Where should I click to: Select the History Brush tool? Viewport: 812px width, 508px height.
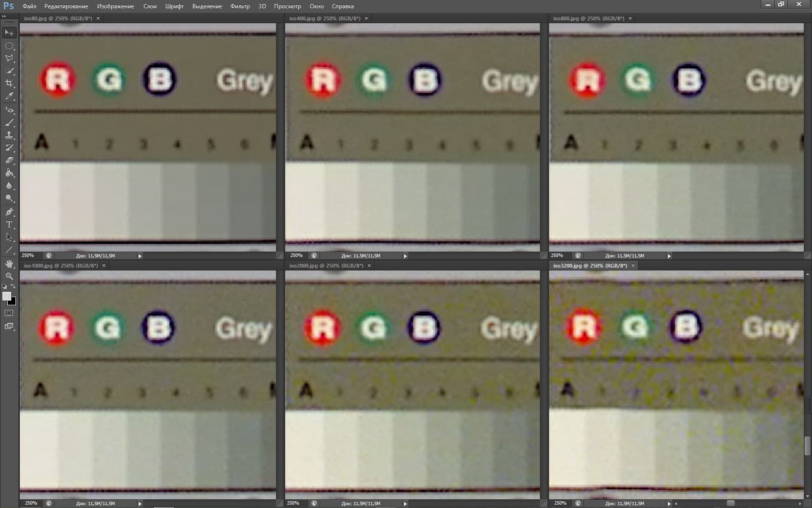[x=9, y=148]
